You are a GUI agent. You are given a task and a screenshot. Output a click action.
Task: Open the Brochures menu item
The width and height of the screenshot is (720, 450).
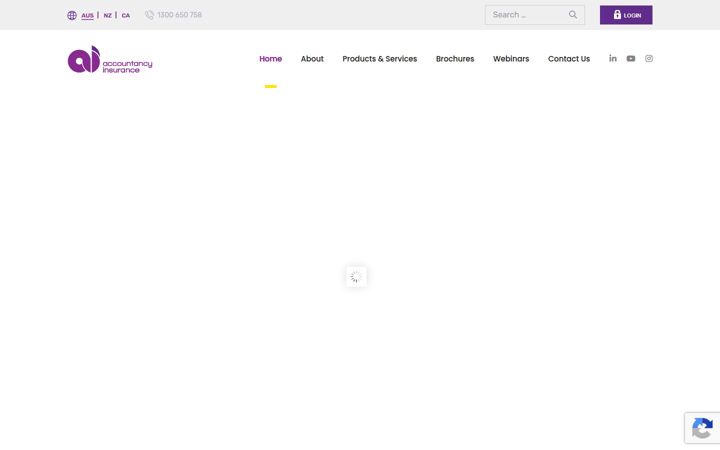tap(455, 59)
